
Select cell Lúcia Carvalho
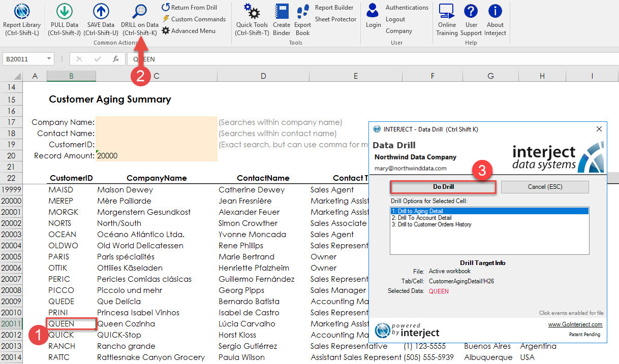(263, 323)
